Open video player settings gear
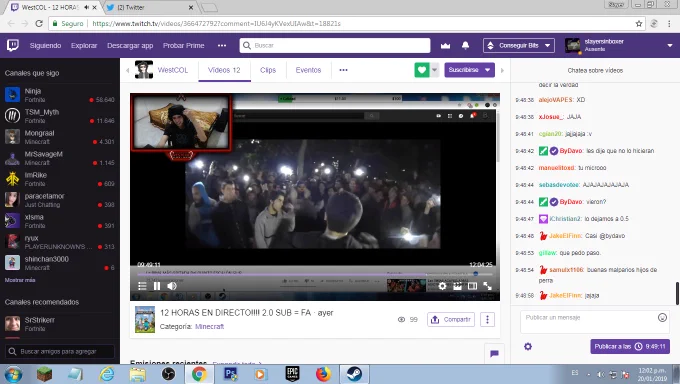Image resolution: width=680 pixels, height=384 pixels. 442,286
